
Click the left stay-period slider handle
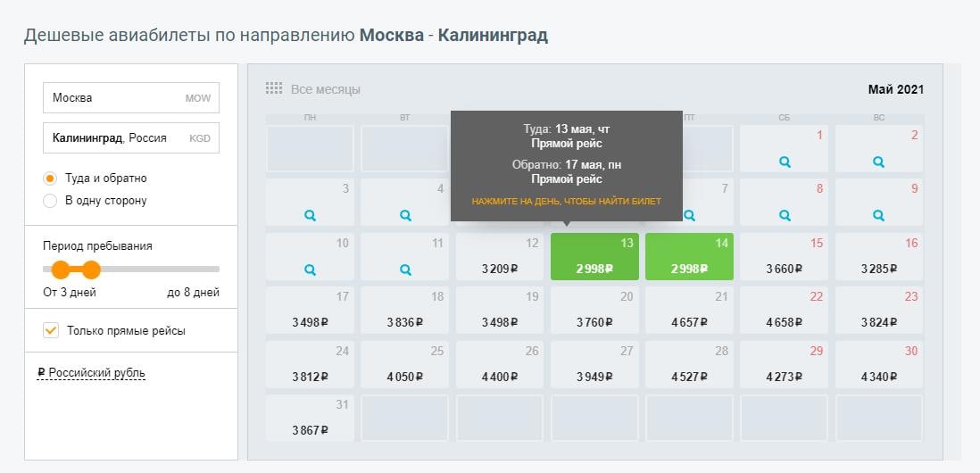click(x=61, y=270)
